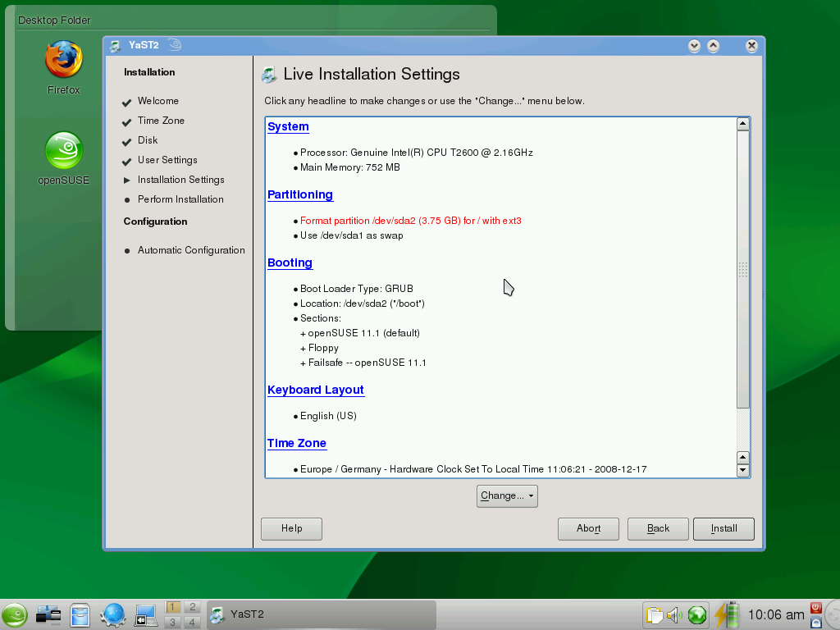Open the Keyboard Layout headline link
This screenshot has height=630, width=840.
316,390
